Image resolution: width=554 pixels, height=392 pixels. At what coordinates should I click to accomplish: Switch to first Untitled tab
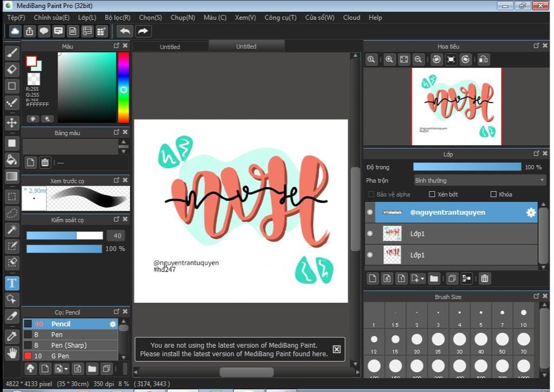pos(169,46)
